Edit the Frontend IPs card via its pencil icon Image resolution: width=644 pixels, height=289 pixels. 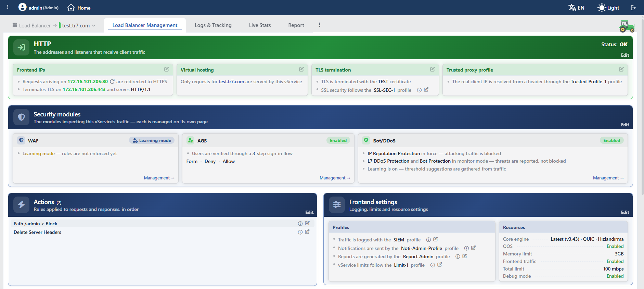pyautogui.click(x=167, y=70)
